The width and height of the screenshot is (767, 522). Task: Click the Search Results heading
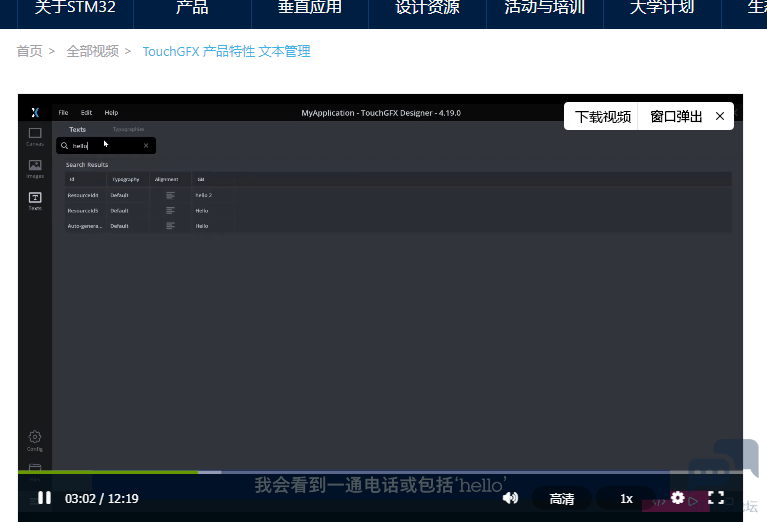87,164
